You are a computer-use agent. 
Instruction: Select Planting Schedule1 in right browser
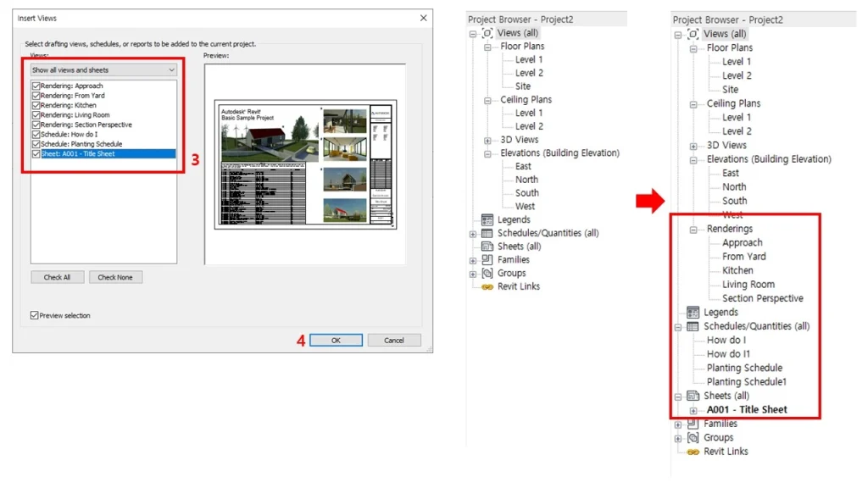tap(746, 382)
